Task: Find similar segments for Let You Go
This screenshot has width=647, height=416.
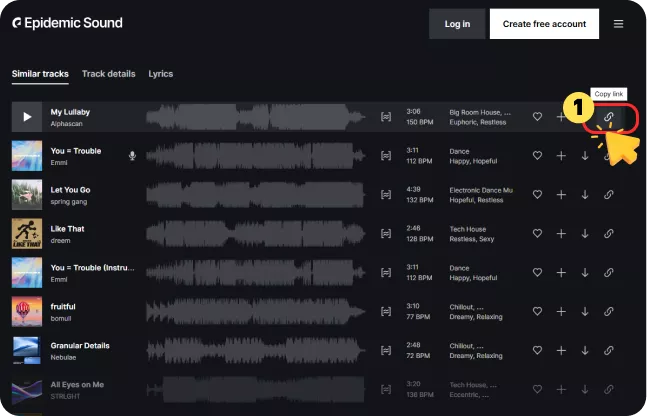Action: [x=386, y=194]
